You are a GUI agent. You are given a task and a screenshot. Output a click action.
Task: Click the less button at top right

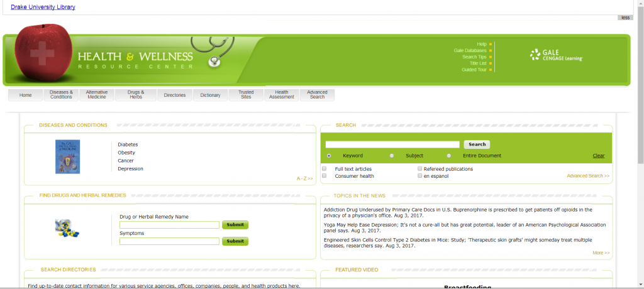[x=626, y=18]
